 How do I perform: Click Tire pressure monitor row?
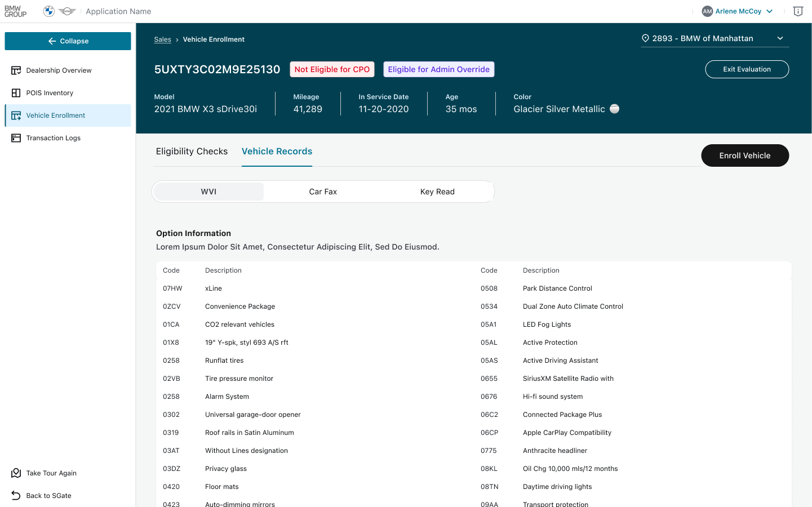(x=315, y=379)
